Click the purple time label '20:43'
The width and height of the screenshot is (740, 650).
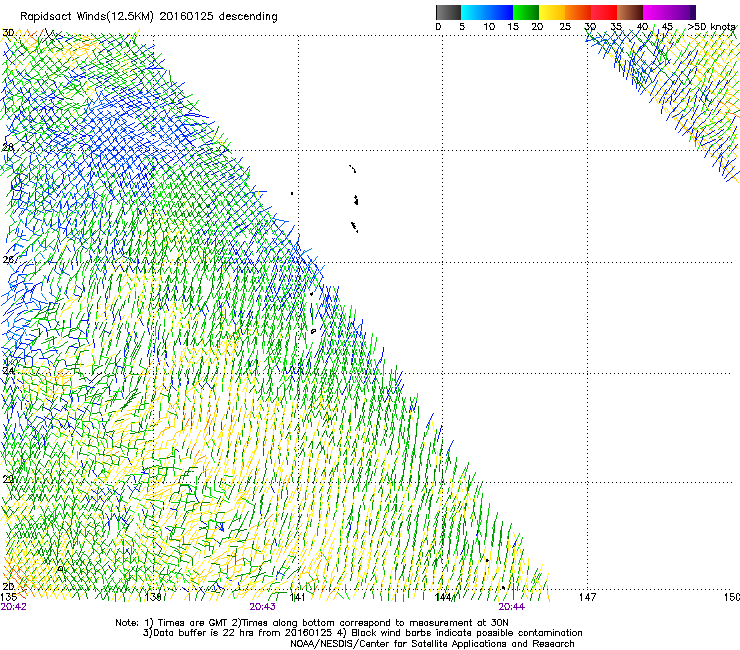(x=262, y=607)
